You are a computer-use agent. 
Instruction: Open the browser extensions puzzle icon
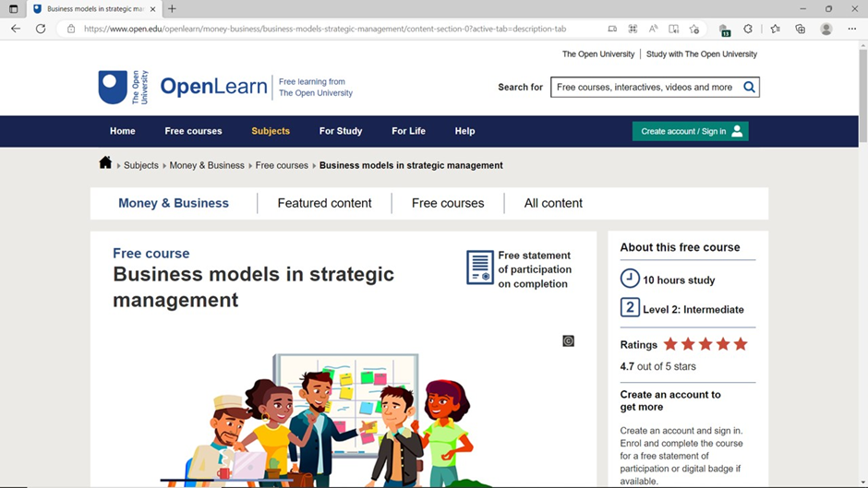click(x=748, y=29)
